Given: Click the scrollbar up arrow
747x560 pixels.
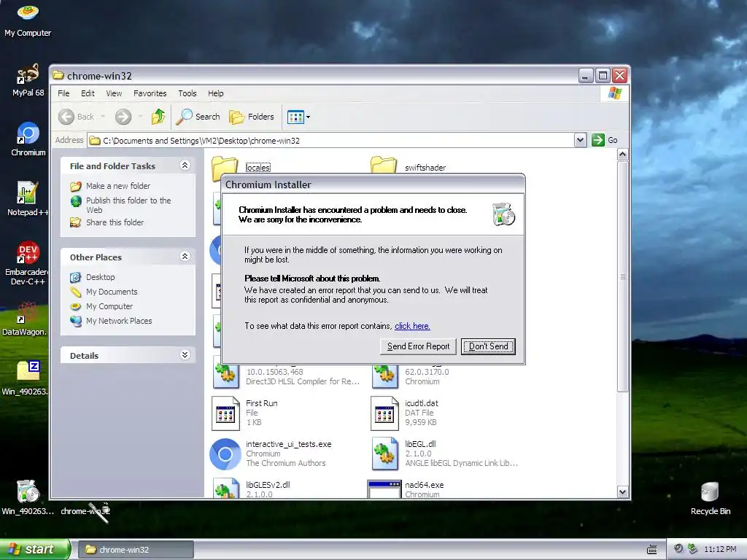Looking at the screenshot, I should point(623,155).
